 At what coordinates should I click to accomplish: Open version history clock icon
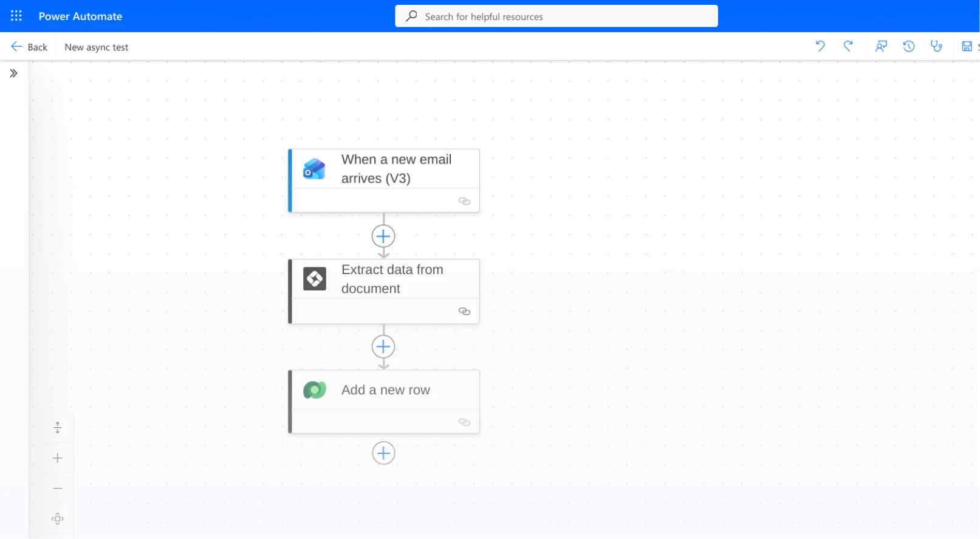(909, 46)
